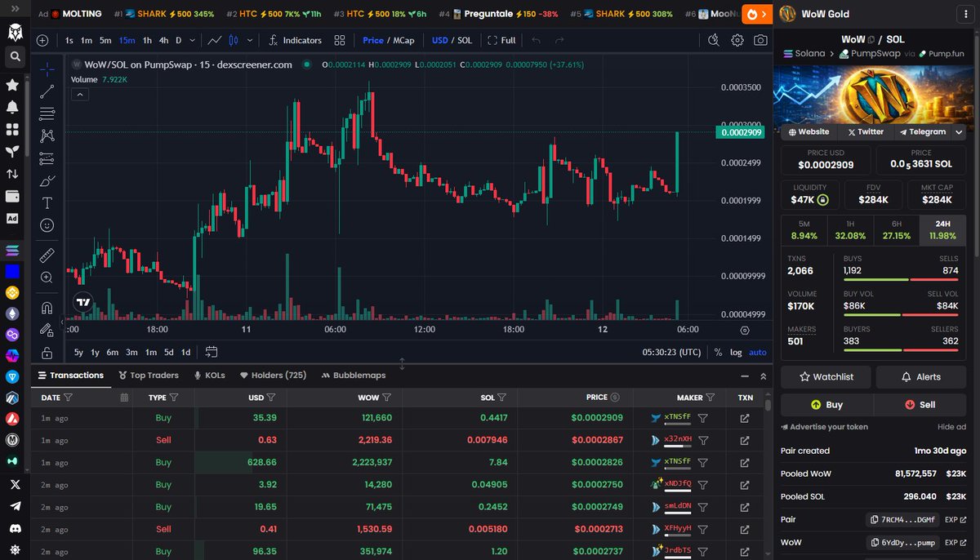Open the layout grid icon in chart toolbar
Viewport: 980px width, 560px height.
click(x=339, y=40)
